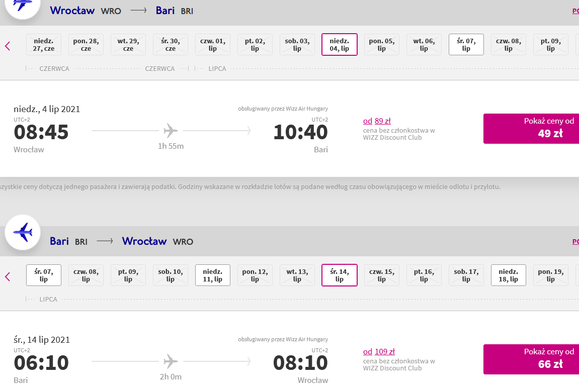Image resolution: width=579 pixels, height=392 pixels.
Task: Open the od 89 zł price link
Action: pyautogui.click(x=377, y=121)
